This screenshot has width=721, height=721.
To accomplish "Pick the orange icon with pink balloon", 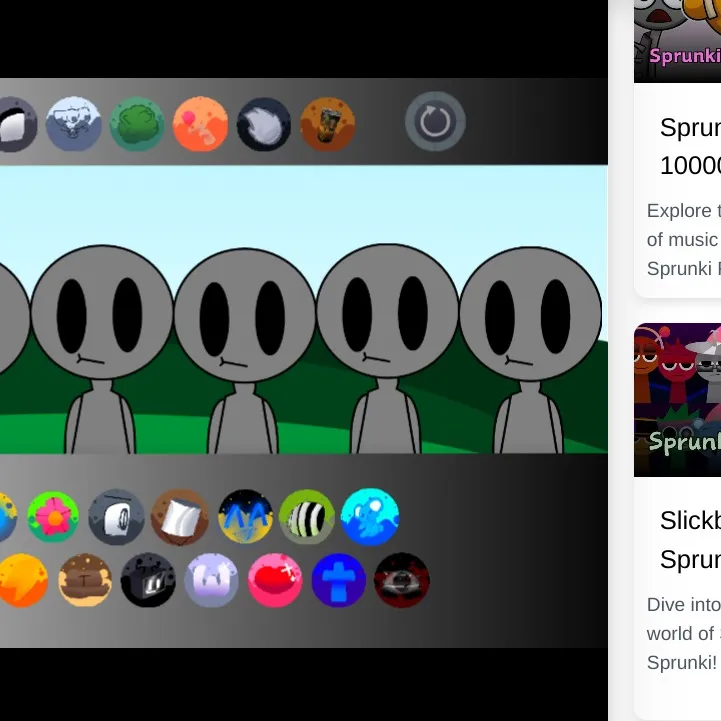I will [x=200, y=124].
